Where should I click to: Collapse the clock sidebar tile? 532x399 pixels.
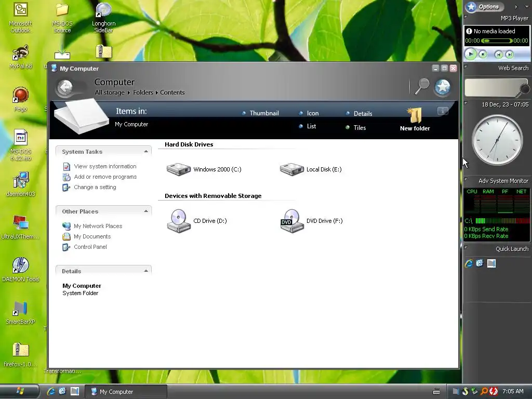pyautogui.click(x=466, y=103)
